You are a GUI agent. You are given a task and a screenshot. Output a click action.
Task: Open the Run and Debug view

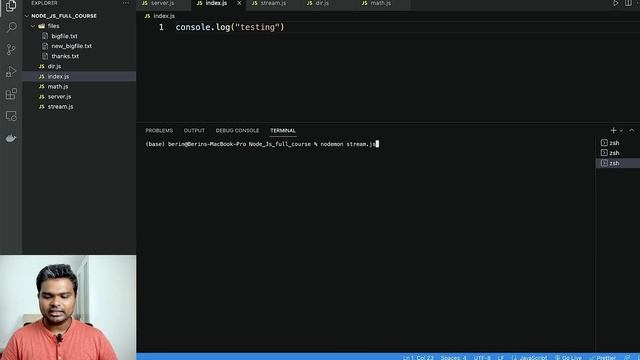click(x=11, y=72)
